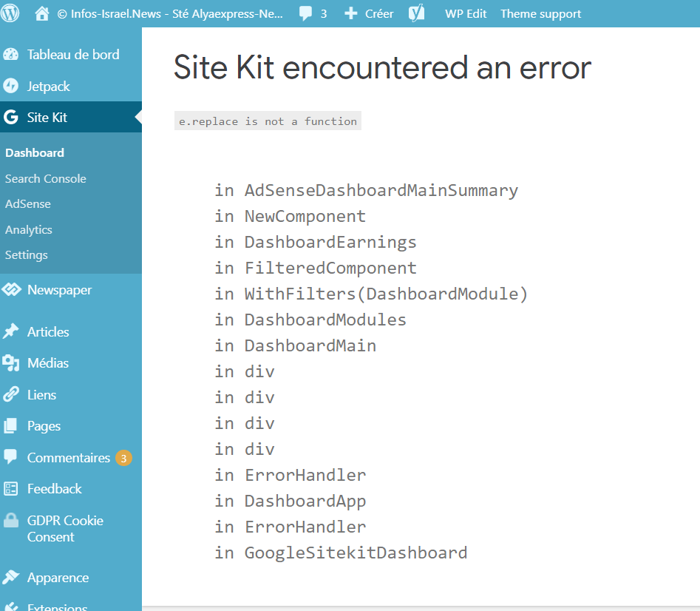The image size is (700, 611).
Task: Click the NewComponent stack line
Action: (x=290, y=216)
